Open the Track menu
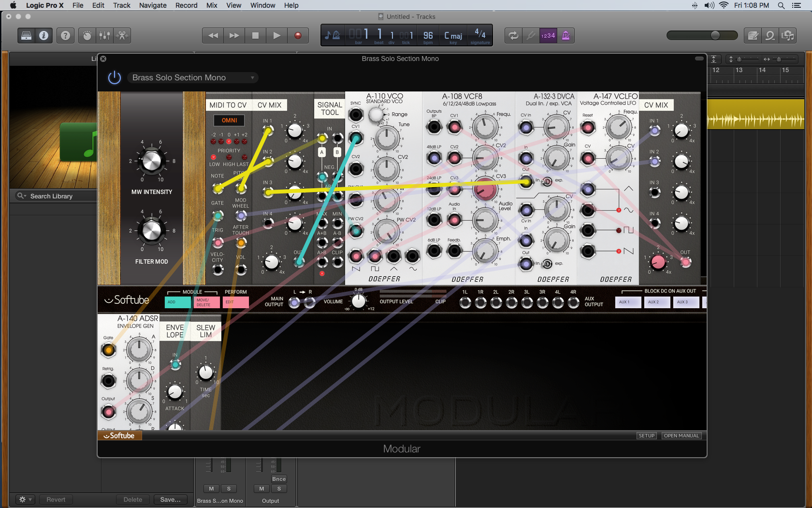The image size is (812, 508). point(121,5)
